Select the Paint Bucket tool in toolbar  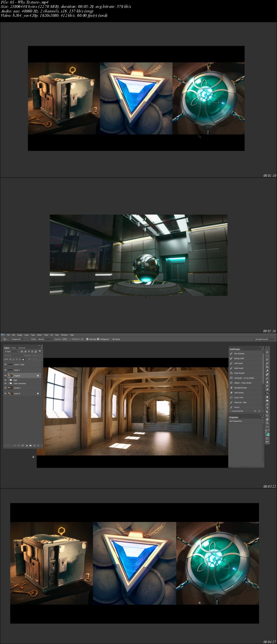pyautogui.click(x=267, y=393)
